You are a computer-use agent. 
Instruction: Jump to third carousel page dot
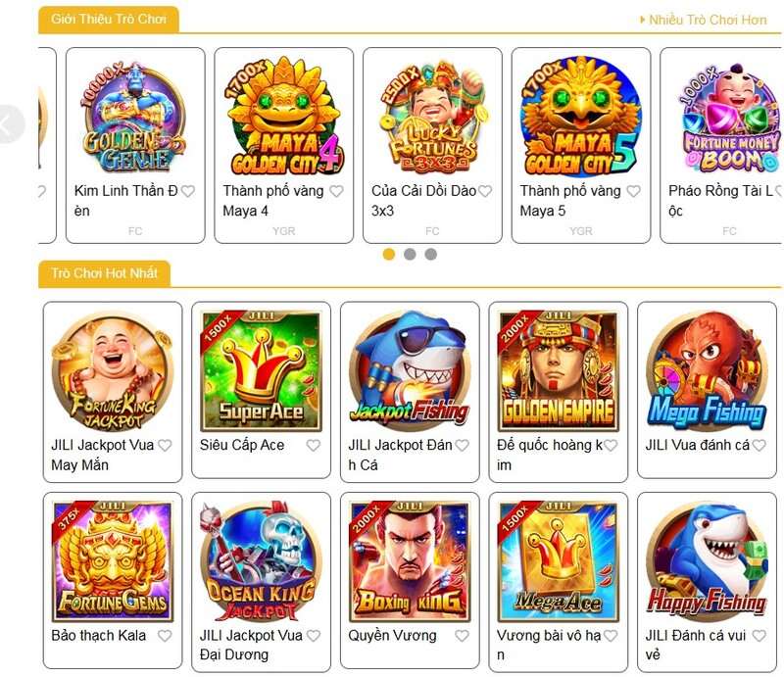431,254
